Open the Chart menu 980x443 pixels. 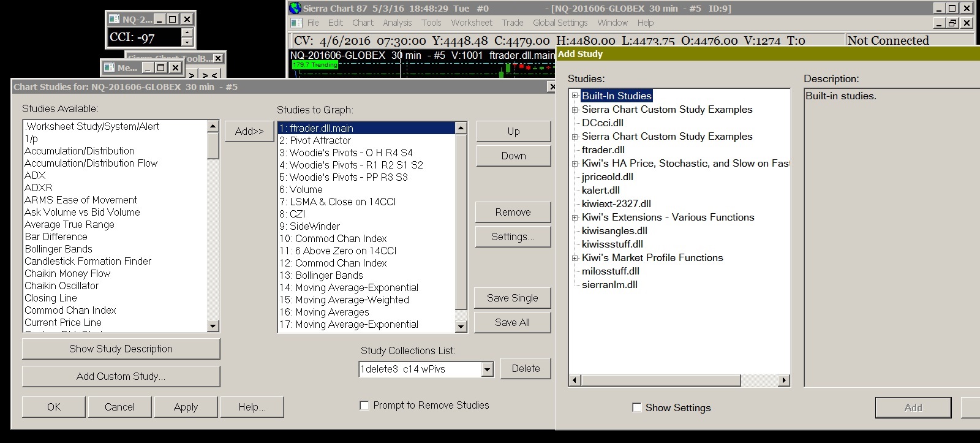(x=363, y=23)
